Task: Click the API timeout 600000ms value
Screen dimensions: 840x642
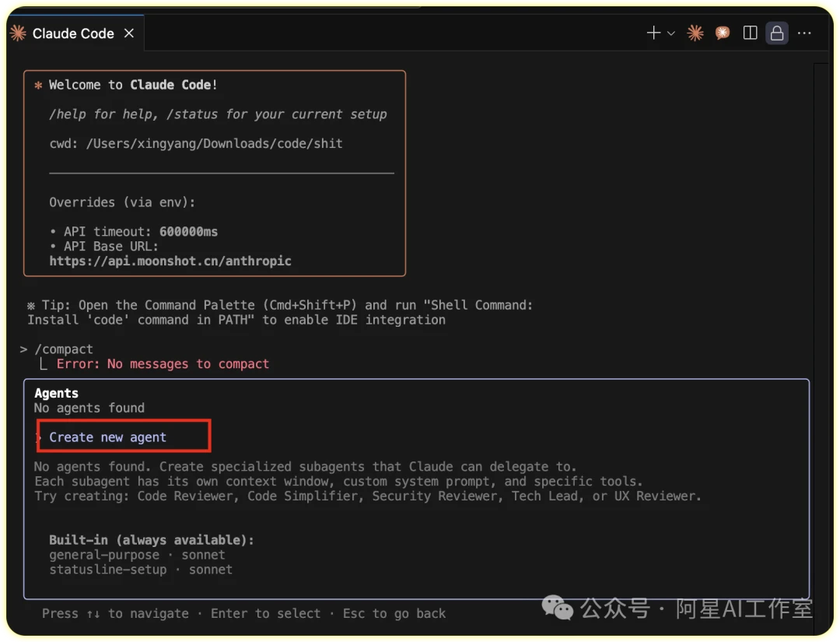Action: (188, 231)
